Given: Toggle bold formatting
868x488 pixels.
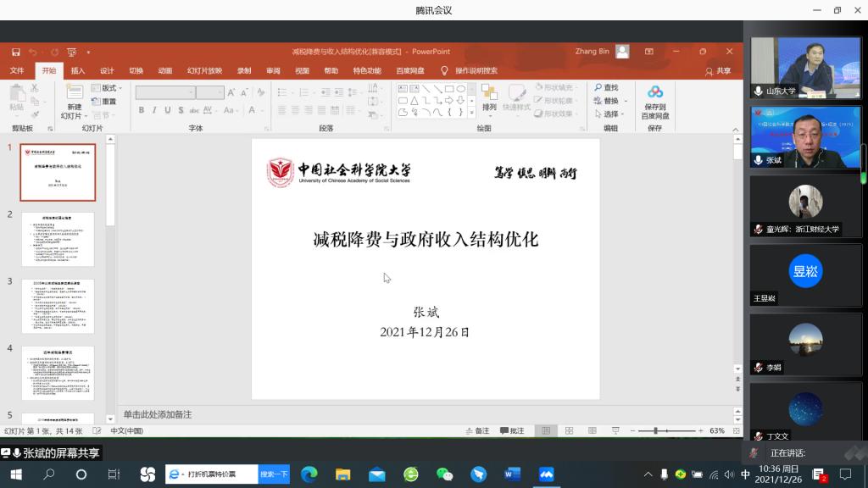Looking at the screenshot, I should [142, 110].
